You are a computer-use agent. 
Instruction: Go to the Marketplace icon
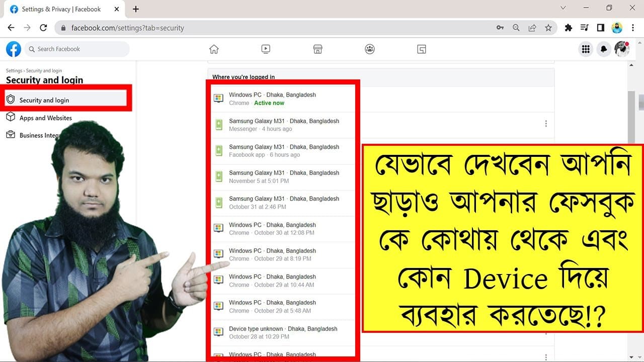pos(317,49)
